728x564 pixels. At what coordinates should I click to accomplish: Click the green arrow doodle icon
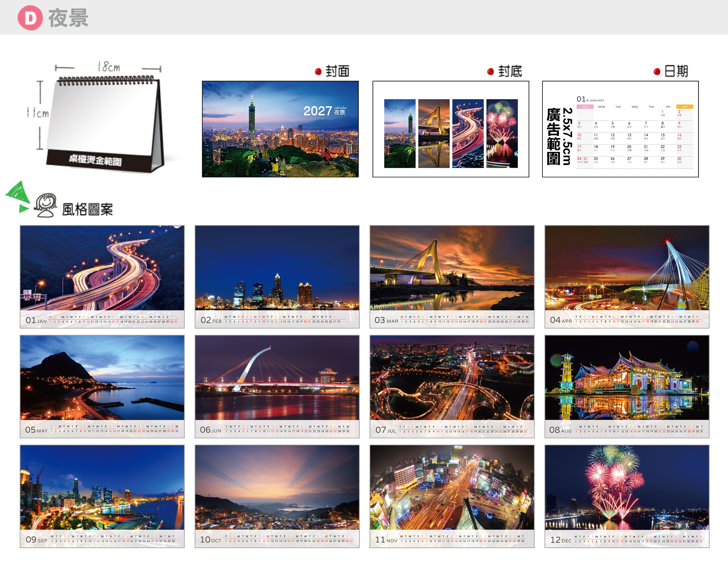(18, 197)
